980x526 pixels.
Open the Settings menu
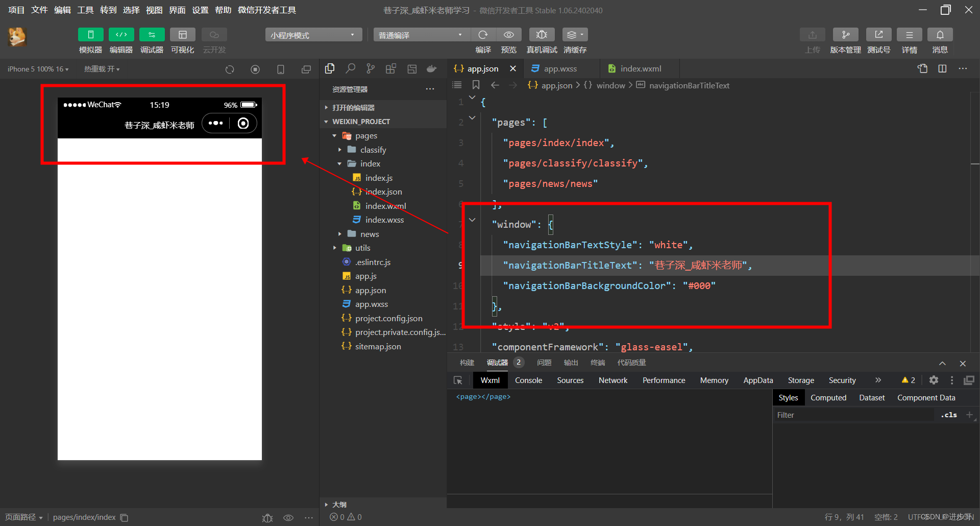point(200,10)
